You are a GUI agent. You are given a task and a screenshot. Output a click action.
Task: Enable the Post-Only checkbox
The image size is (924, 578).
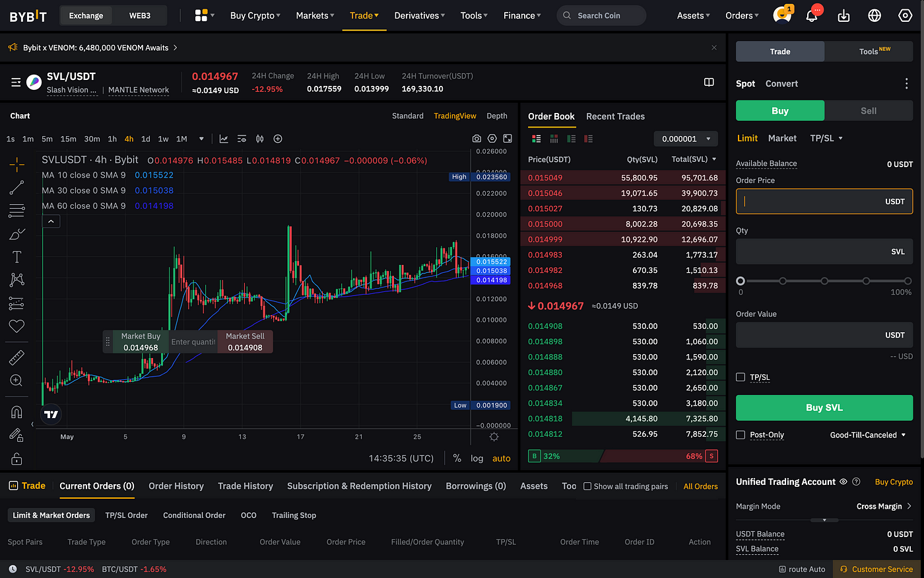point(741,435)
